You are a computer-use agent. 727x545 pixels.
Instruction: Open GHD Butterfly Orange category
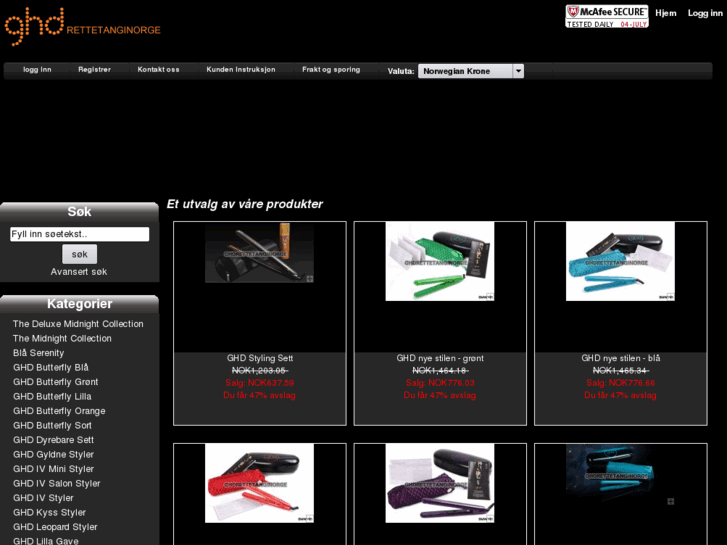click(x=59, y=411)
